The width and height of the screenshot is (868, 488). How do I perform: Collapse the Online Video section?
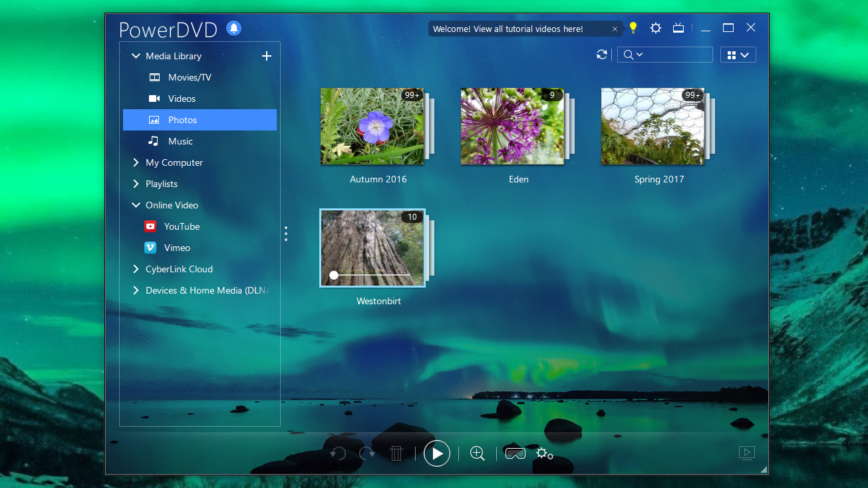[136, 205]
